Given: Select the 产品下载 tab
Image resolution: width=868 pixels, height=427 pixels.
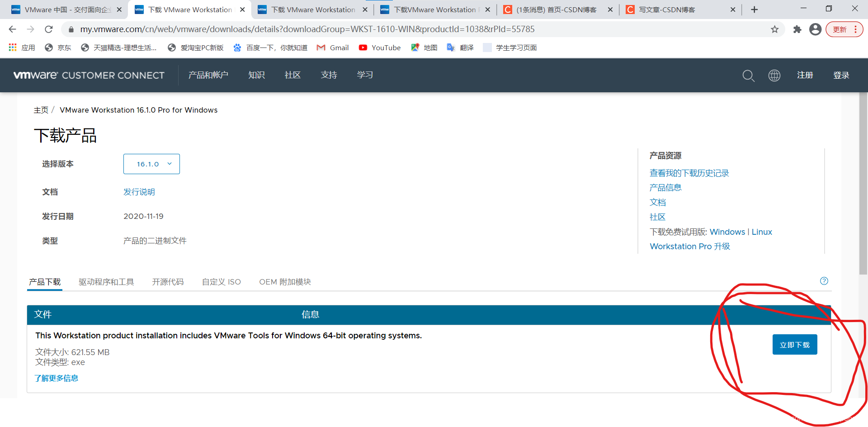Looking at the screenshot, I should click(x=45, y=282).
